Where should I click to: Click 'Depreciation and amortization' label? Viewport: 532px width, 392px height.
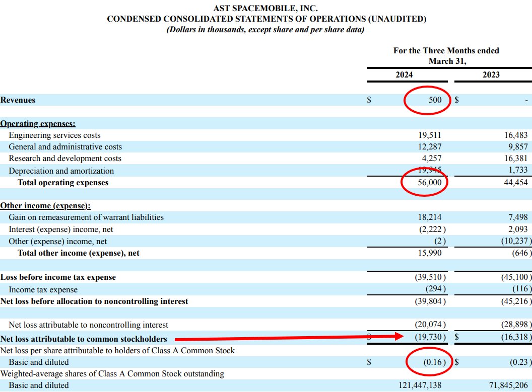tap(61, 171)
